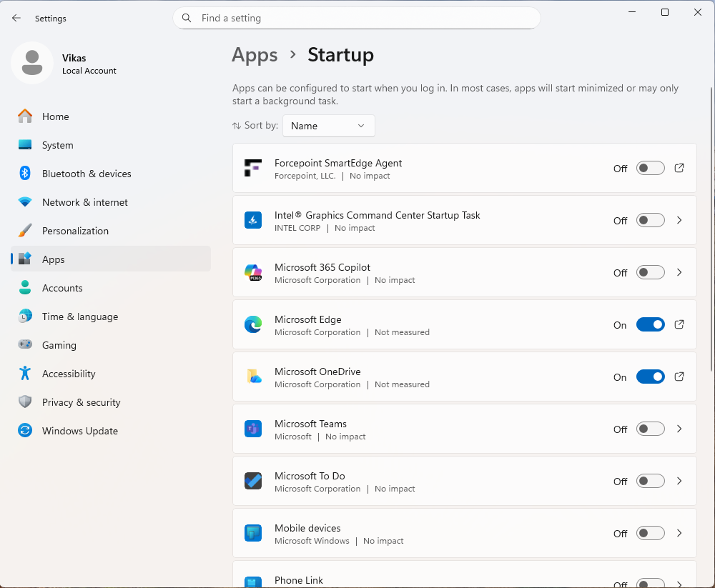Turn off Microsoft OneDrive startup toggle
This screenshot has height=588, width=715.
pyautogui.click(x=650, y=377)
